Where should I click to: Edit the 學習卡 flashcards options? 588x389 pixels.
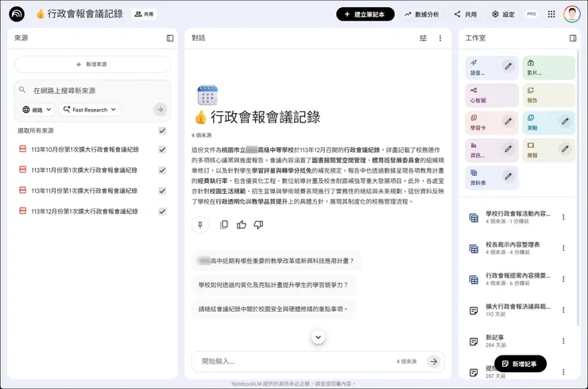tap(508, 121)
